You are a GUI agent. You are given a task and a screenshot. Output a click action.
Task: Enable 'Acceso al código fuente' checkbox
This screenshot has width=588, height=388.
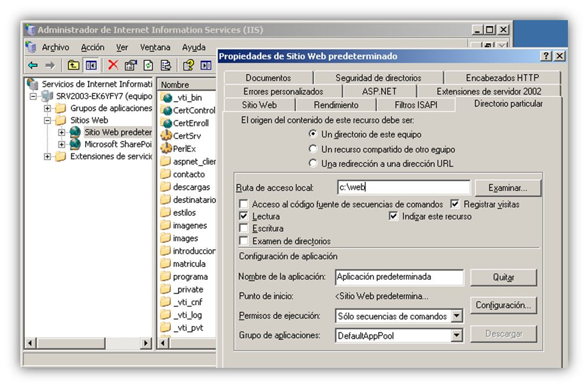[x=243, y=204]
